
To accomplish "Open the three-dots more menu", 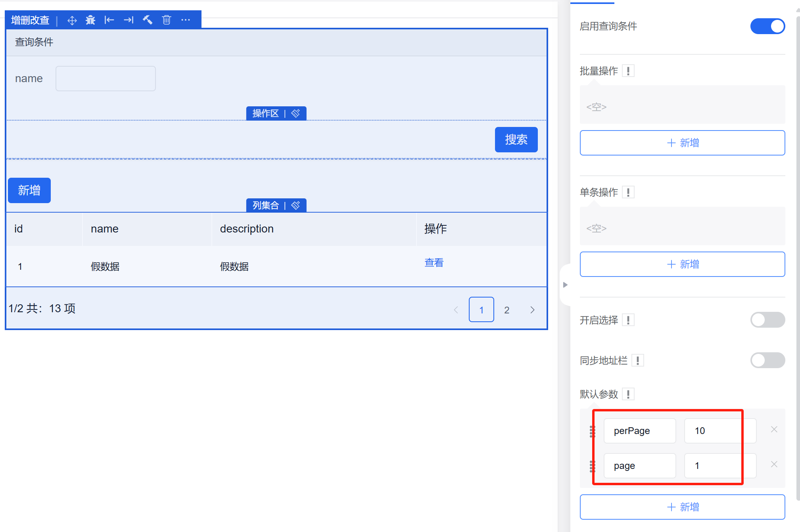I will click(x=186, y=20).
